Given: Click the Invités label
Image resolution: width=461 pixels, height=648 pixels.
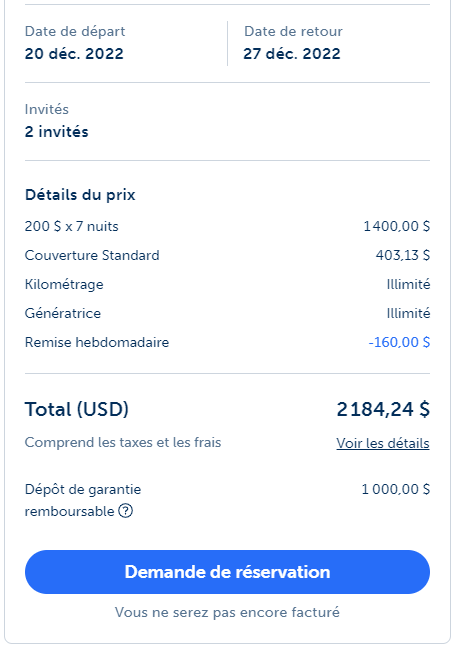Looking at the screenshot, I should click(47, 109).
